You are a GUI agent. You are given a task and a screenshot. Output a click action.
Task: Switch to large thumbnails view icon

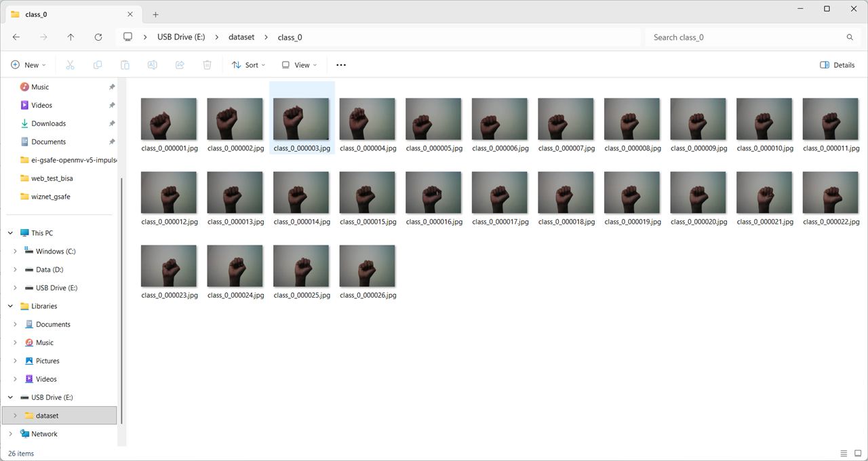858,454
